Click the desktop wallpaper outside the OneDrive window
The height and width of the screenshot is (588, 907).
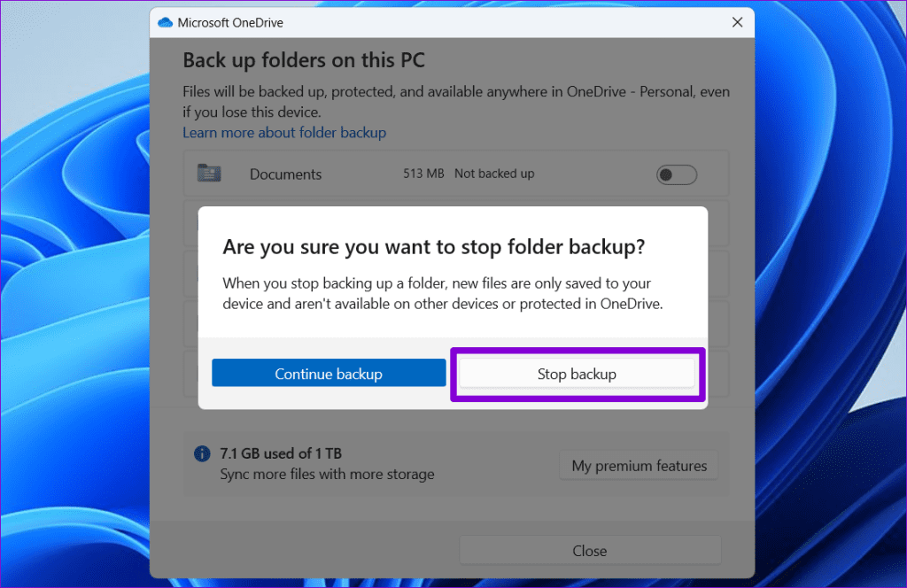(x=71, y=354)
